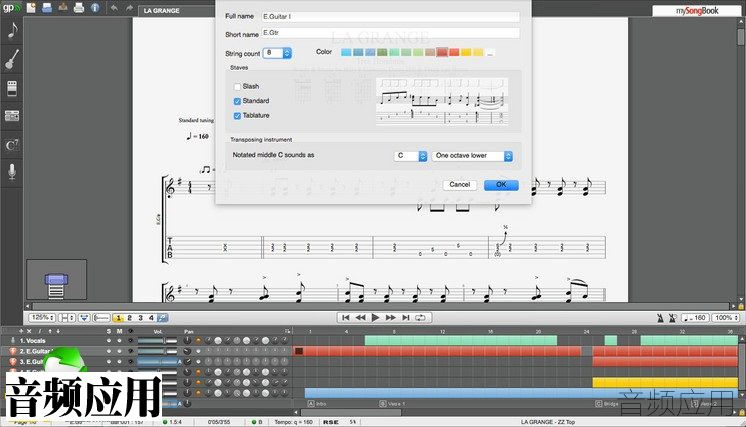Click the redo arrow in the top toolbar

pos(129,8)
